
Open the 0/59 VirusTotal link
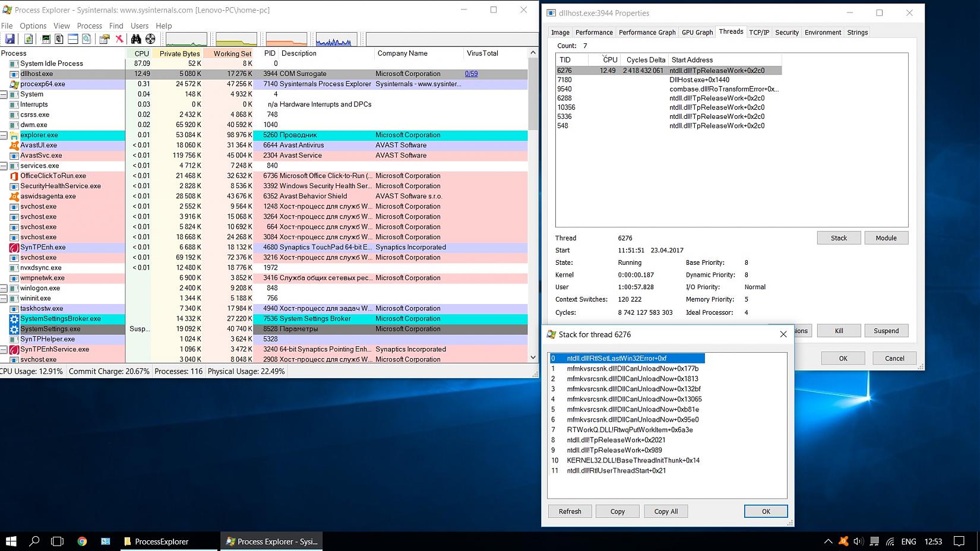(471, 74)
